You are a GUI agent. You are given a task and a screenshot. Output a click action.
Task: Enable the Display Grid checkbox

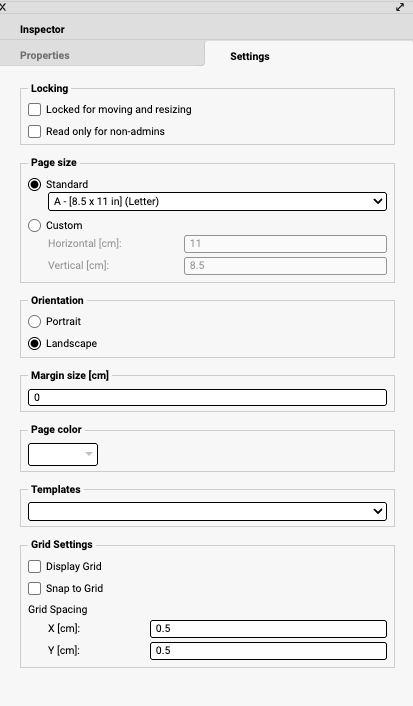coord(35,566)
